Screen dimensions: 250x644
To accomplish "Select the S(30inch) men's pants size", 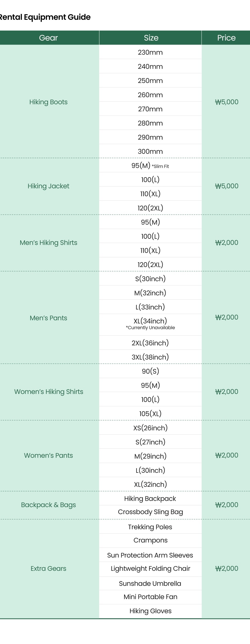I will (150, 279).
